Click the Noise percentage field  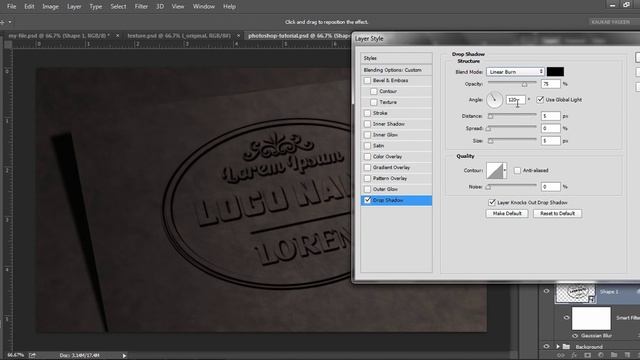551,187
